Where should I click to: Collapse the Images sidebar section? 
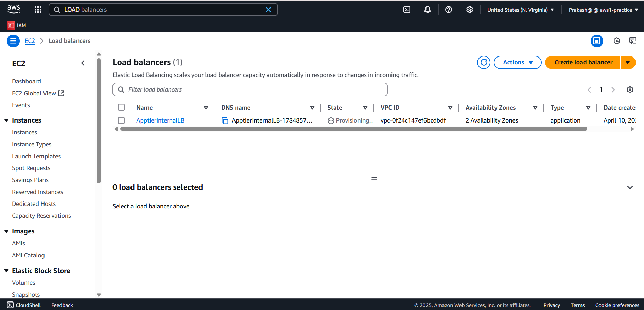6,231
